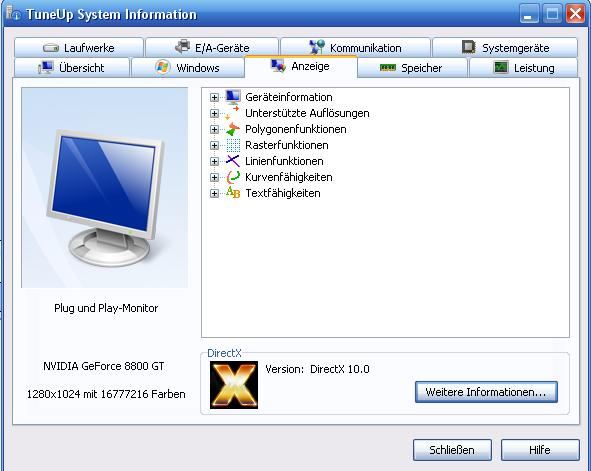Expand the Geräteinformation node
Viewport: 591px width, 471px height.
coord(214,98)
